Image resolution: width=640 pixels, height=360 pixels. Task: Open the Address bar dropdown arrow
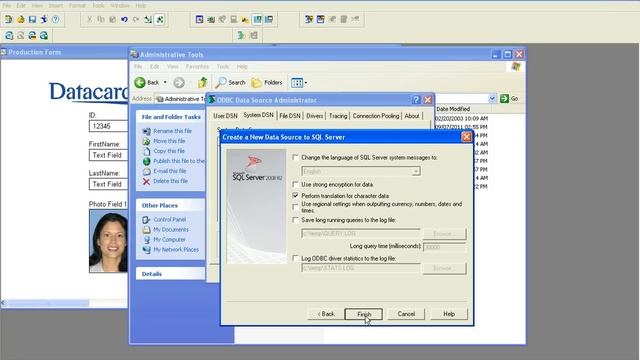pos(492,98)
